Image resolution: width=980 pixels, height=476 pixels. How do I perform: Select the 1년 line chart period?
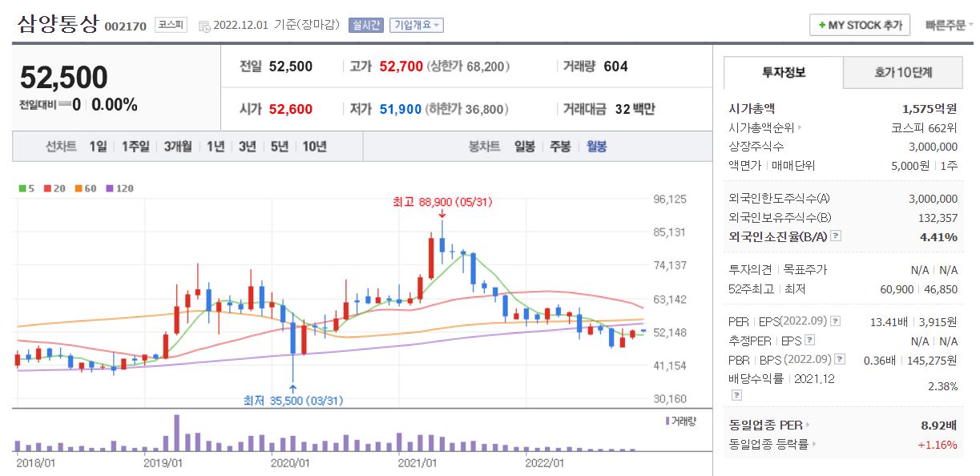coord(216,146)
